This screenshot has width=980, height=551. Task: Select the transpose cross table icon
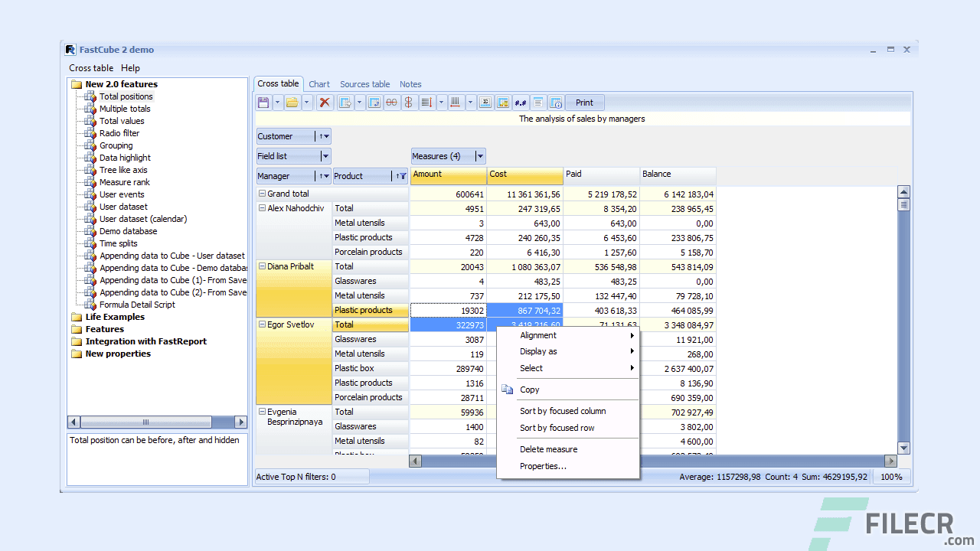374,102
